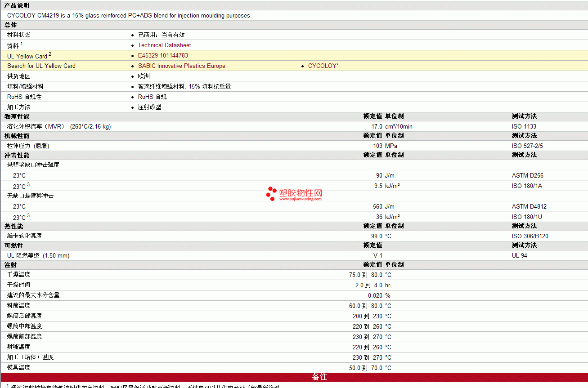
Task: Click the 悬壁梁缺口冲击强度 row label
Action: (x=33, y=165)
